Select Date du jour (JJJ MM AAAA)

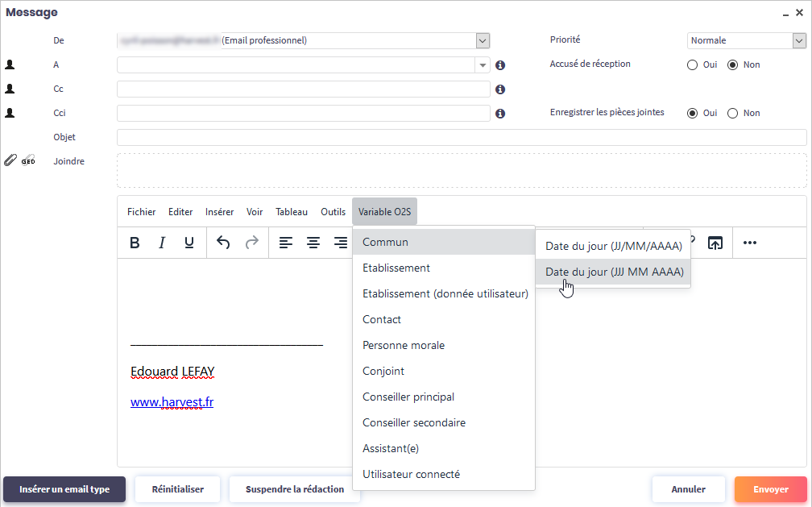point(614,272)
